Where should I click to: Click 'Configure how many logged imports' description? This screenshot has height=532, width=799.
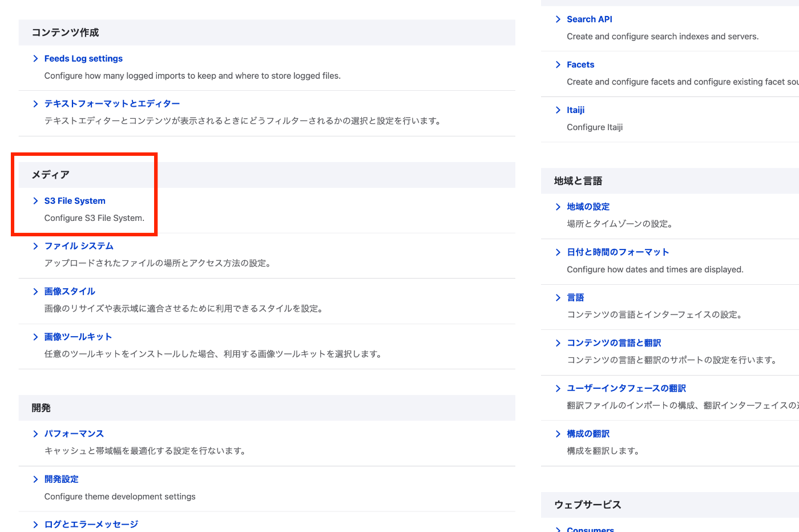(x=192, y=76)
